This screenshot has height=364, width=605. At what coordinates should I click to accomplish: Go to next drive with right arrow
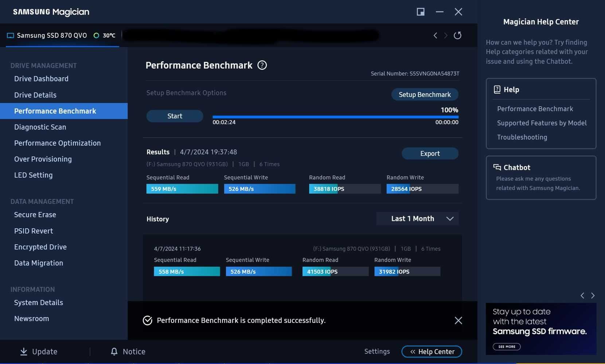point(445,35)
